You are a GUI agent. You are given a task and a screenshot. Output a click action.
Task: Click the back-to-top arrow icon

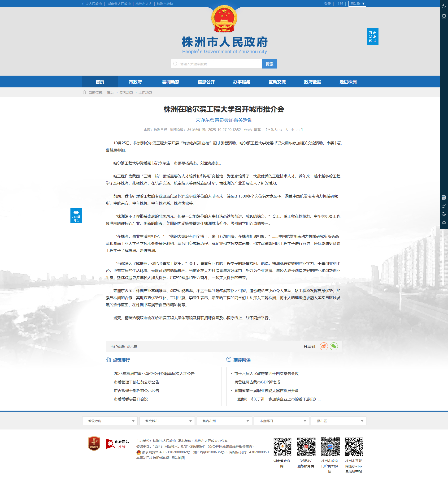tap(444, 222)
